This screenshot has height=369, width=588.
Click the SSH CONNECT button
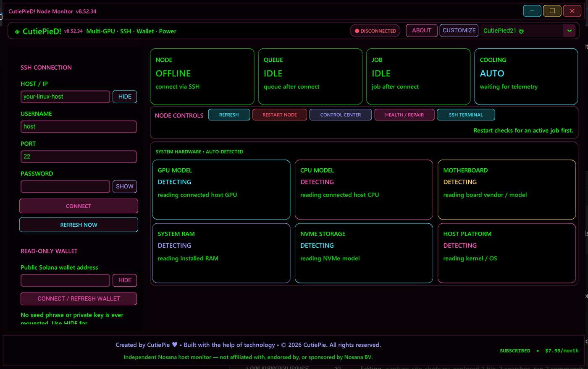click(79, 206)
